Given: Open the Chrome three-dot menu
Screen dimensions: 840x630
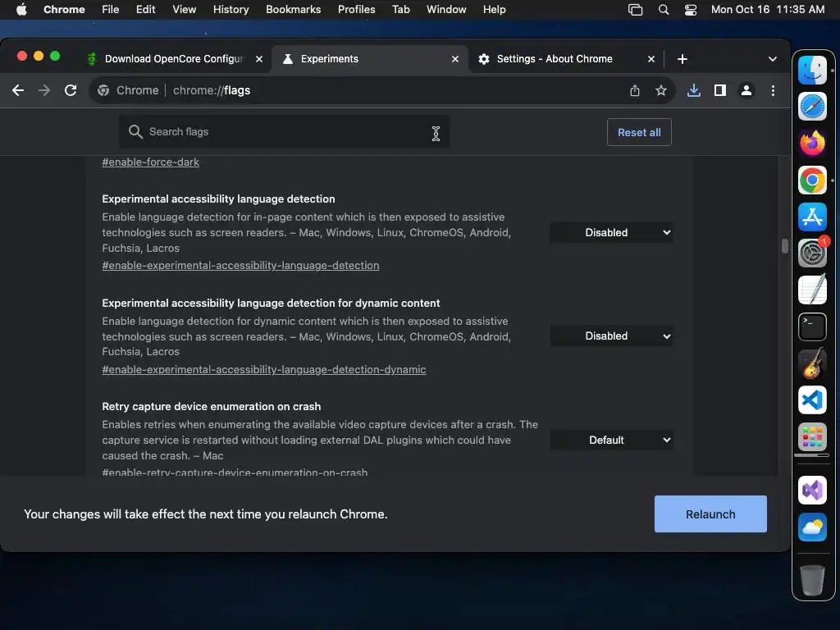Looking at the screenshot, I should click(x=773, y=90).
